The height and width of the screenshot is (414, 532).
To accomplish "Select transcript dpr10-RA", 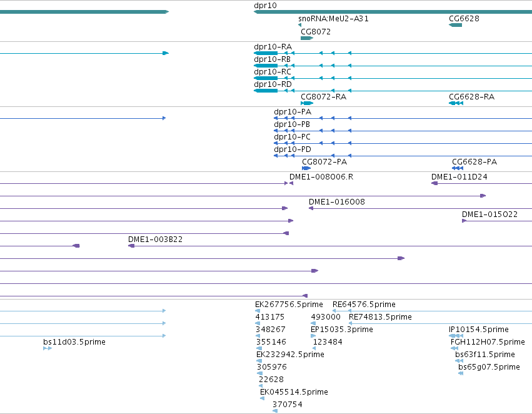I will (273, 46).
